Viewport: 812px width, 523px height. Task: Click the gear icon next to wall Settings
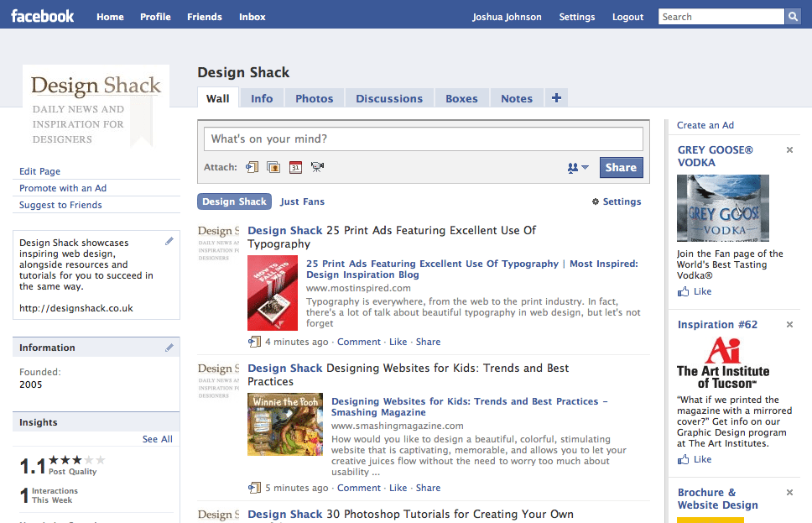coord(596,201)
